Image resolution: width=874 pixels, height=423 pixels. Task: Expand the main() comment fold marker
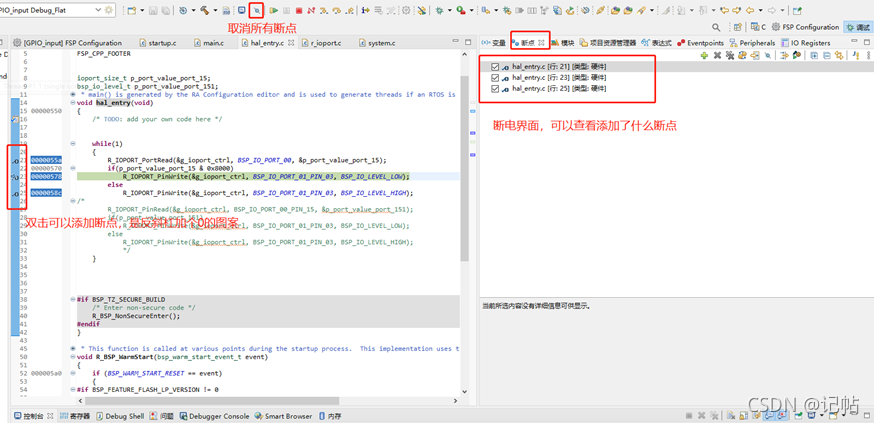point(73,95)
